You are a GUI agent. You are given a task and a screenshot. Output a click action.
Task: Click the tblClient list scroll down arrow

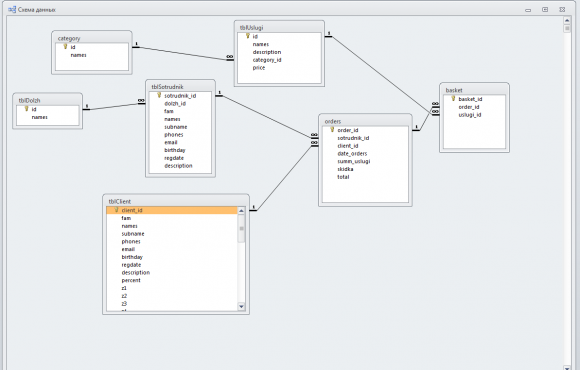point(241,306)
